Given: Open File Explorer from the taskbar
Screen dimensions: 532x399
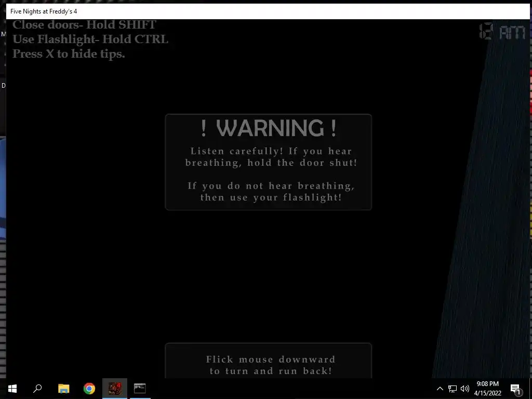Looking at the screenshot, I should click(63, 389).
